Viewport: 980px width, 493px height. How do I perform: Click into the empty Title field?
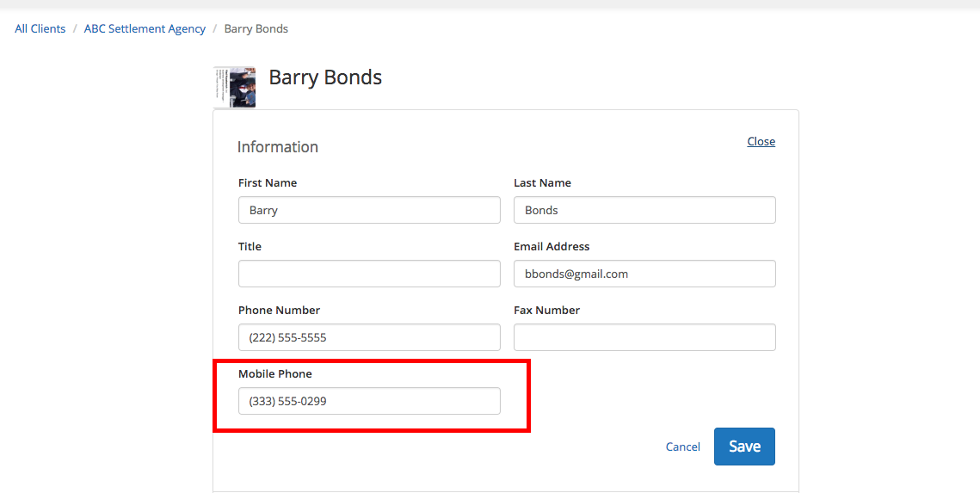pos(369,274)
